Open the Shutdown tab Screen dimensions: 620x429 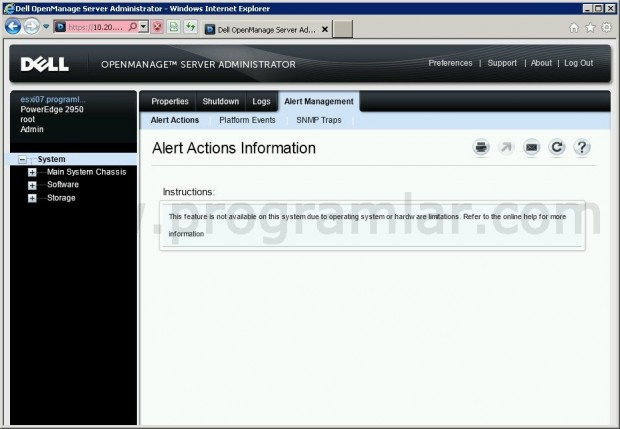point(221,101)
